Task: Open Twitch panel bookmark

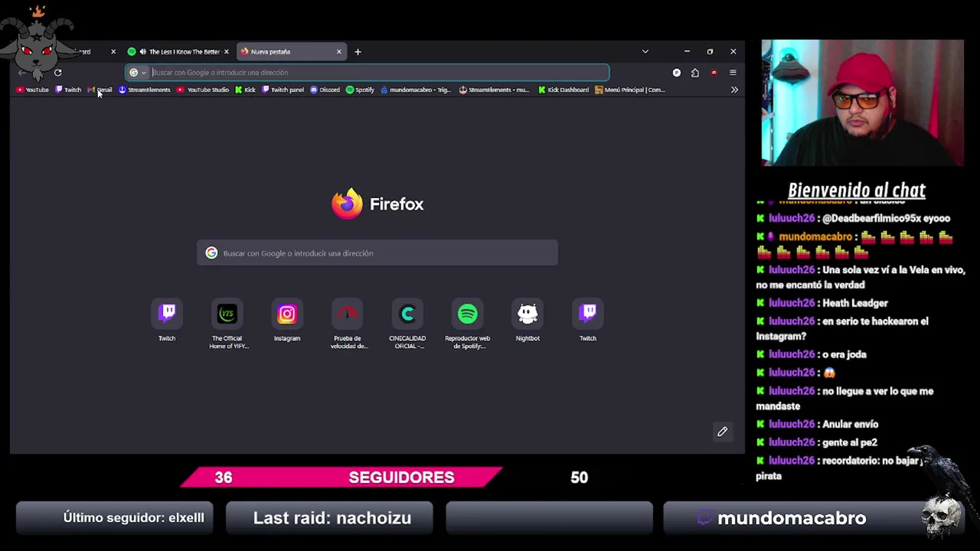Action: [283, 90]
